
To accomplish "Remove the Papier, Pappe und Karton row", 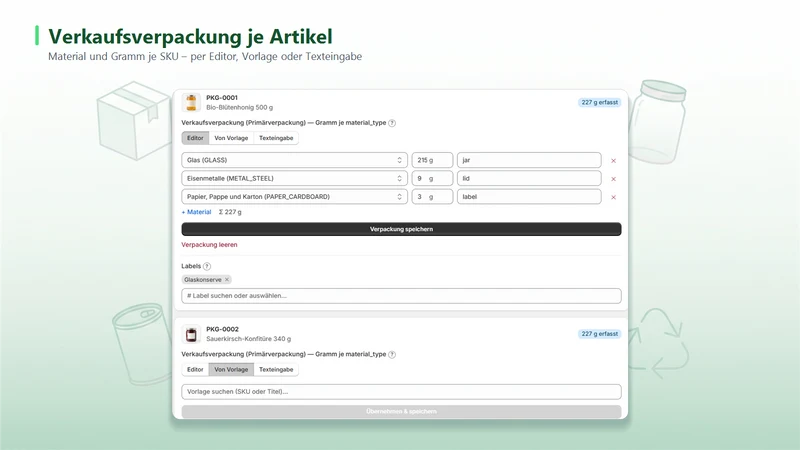I will pos(613,197).
